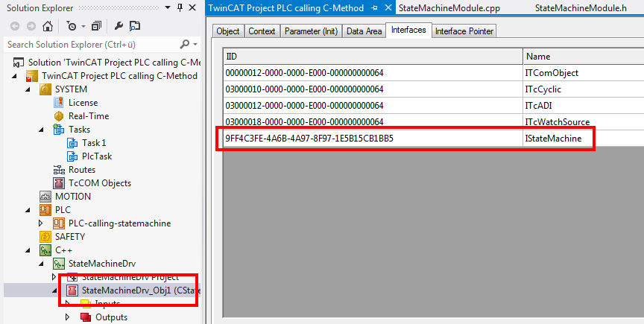
Task: Open Solution Explorer window options dropdown
Action: pos(167,7)
